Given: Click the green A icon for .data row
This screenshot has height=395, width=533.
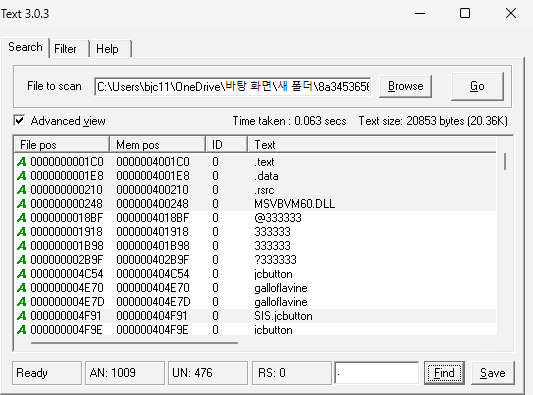Looking at the screenshot, I should coord(22,176).
